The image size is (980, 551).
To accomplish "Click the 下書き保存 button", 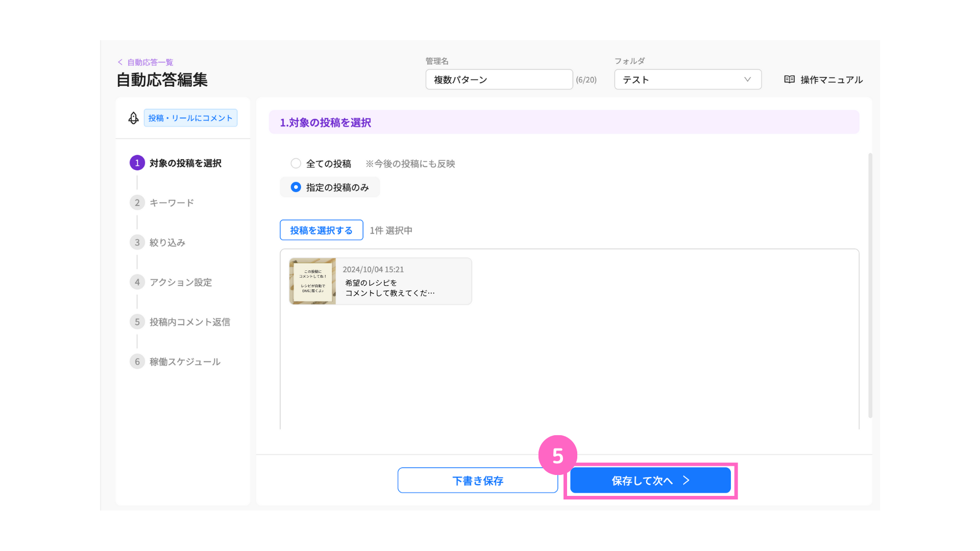I will pos(478,481).
